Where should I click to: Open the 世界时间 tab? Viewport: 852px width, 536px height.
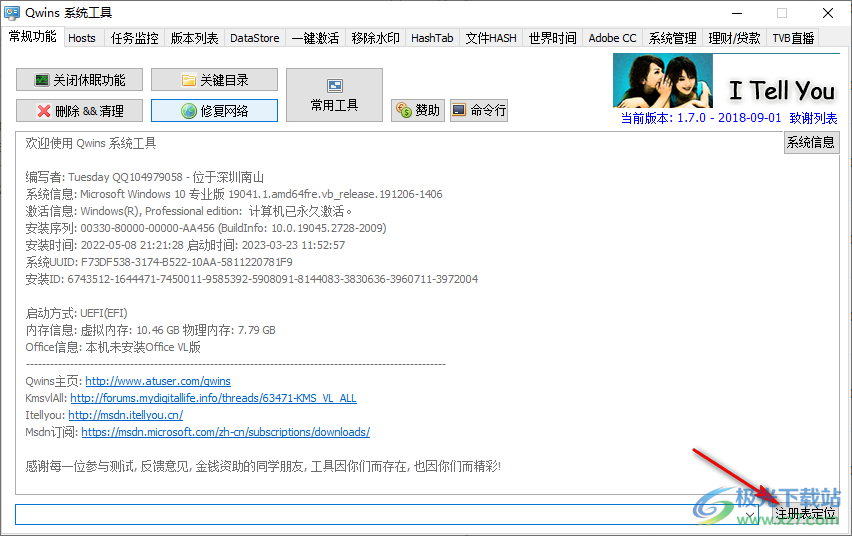click(x=553, y=38)
